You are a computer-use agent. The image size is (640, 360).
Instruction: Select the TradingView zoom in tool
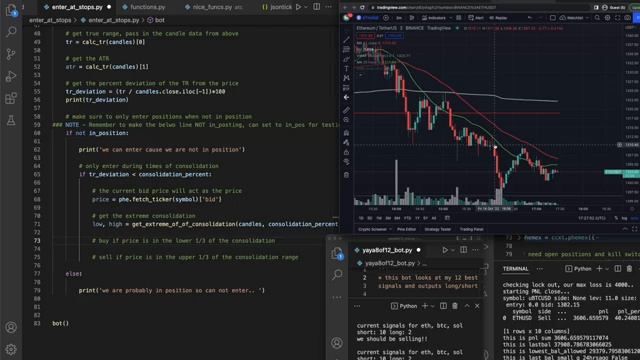[346, 120]
